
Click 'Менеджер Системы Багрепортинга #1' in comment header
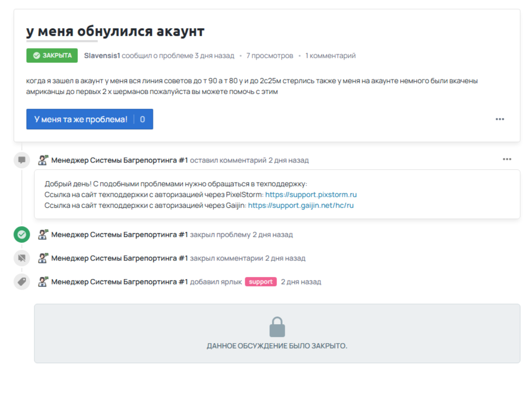[120, 160]
